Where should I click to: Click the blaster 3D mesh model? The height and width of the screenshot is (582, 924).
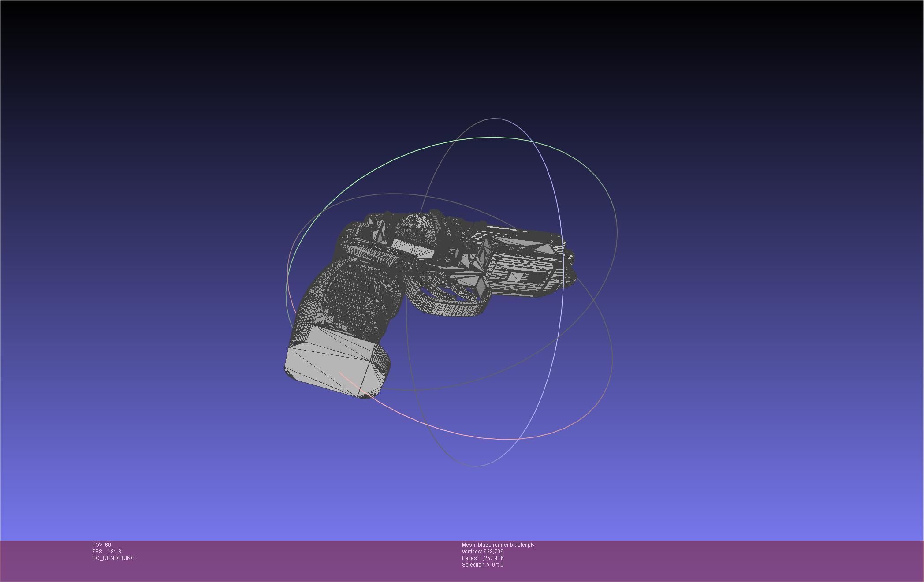tap(430, 304)
